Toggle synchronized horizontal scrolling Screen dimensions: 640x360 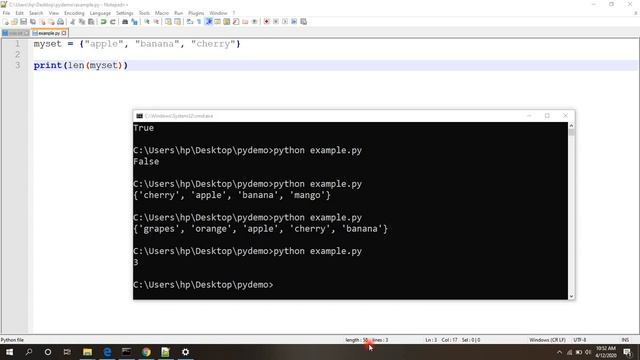[178, 22]
